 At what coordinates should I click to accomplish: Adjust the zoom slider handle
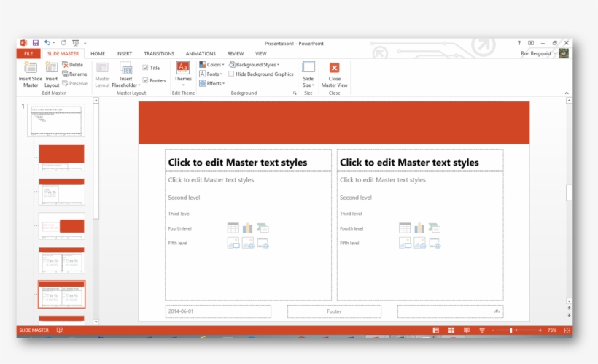(511, 330)
